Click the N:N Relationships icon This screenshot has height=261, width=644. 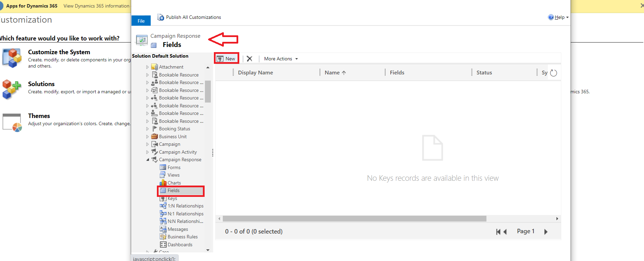(163, 221)
